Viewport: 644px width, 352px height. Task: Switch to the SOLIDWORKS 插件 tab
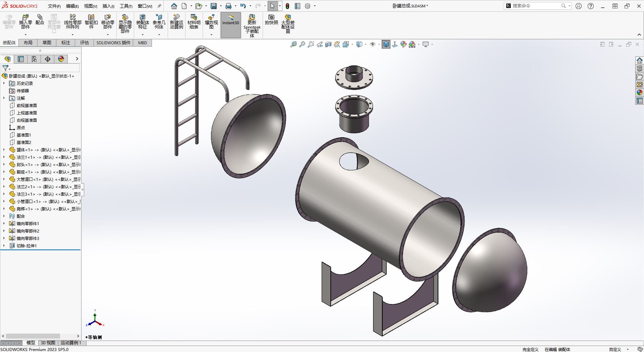pos(113,43)
